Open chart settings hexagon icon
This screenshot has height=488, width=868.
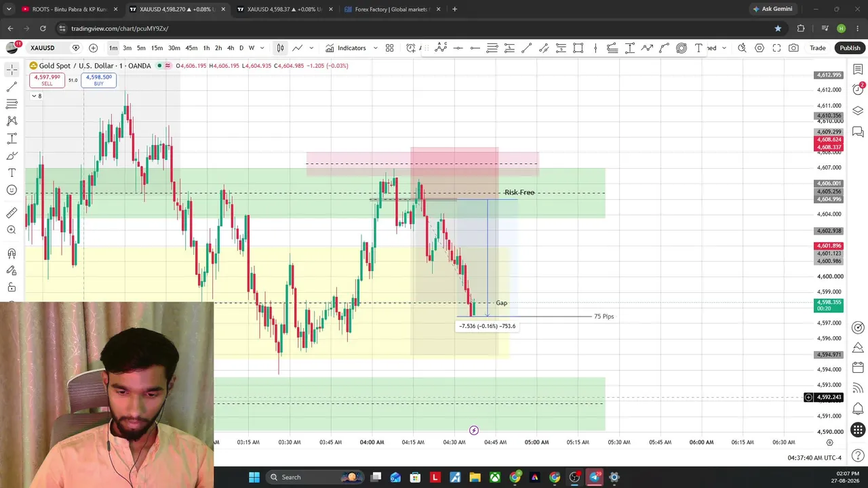coord(759,48)
